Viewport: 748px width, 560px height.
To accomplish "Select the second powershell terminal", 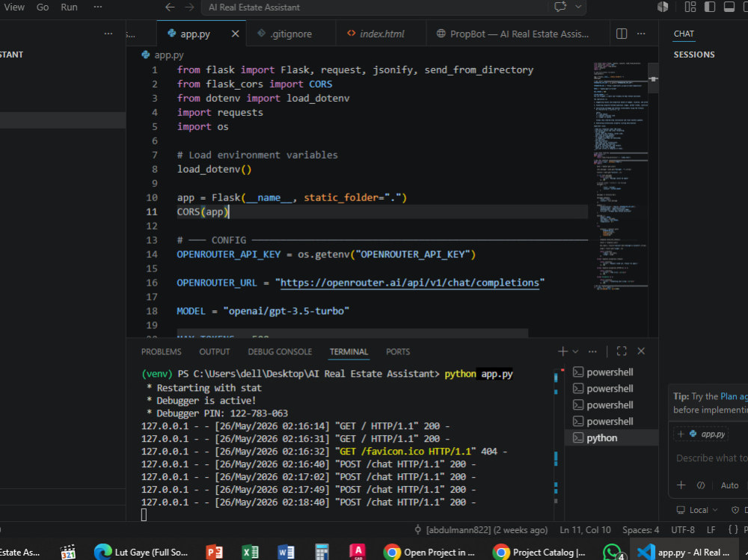I will (612, 389).
